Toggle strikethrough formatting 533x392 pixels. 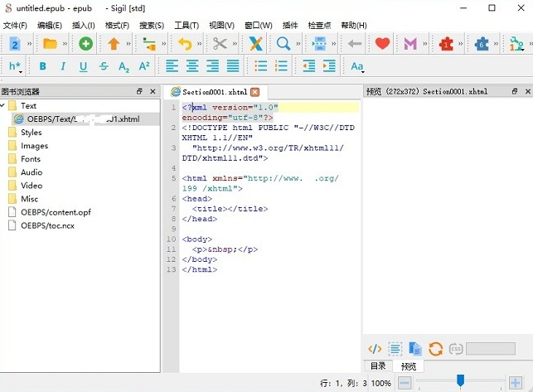pos(104,66)
